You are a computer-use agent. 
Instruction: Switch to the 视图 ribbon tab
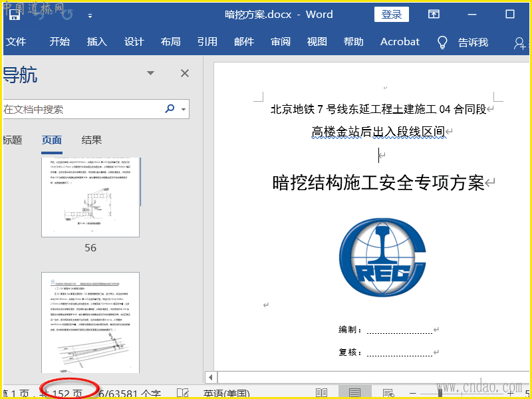coord(317,42)
